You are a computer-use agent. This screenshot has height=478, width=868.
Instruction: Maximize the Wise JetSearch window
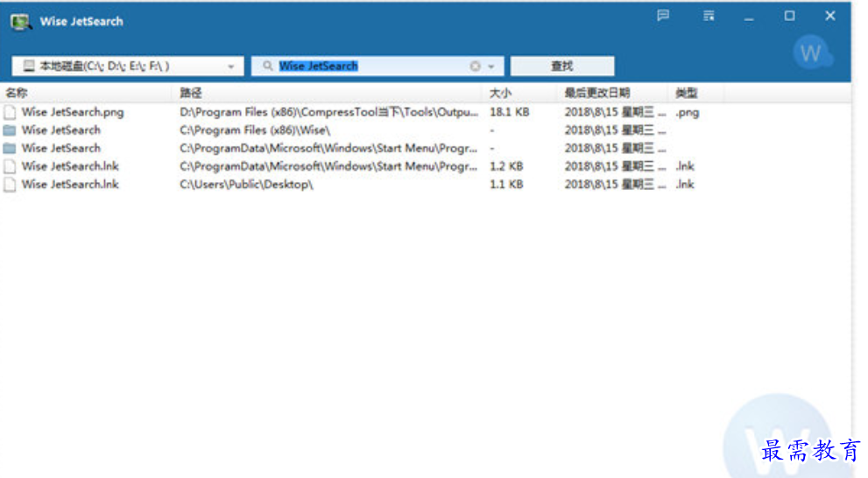(x=789, y=16)
